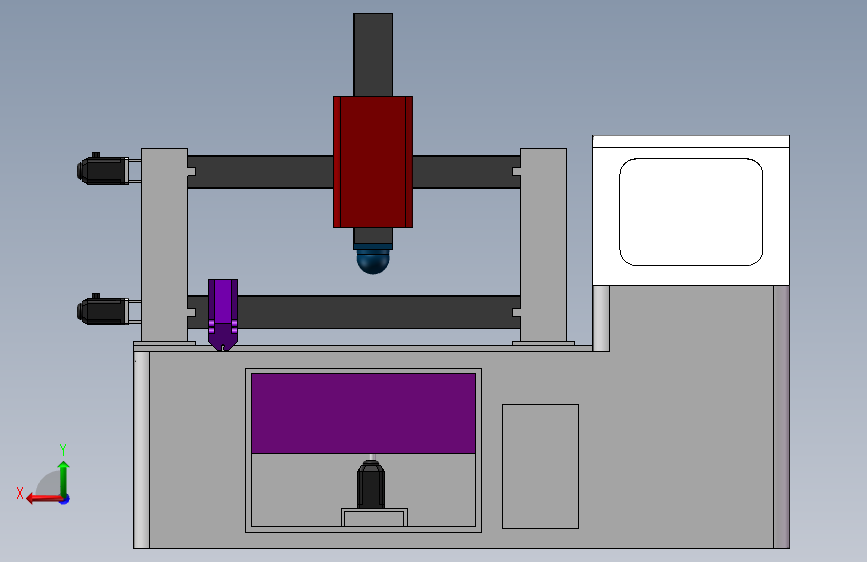Pick the upper servo motor on the left
The image size is (867, 562).
tap(103, 169)
